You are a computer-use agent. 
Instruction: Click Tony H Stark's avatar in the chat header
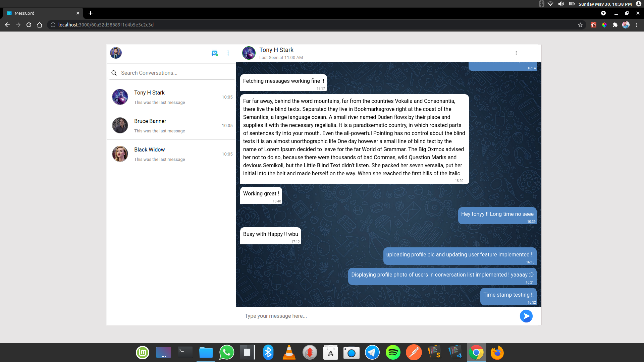coord(249,53)
